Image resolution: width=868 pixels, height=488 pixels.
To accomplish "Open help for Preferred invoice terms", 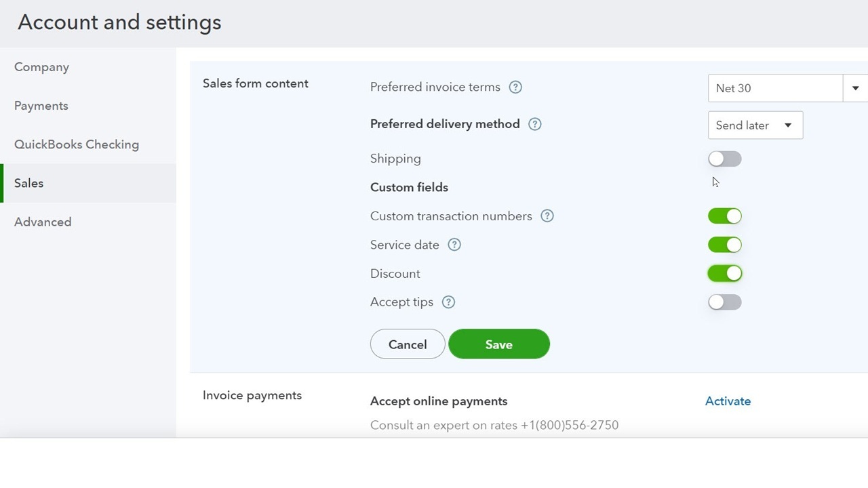I will (515, 87).
